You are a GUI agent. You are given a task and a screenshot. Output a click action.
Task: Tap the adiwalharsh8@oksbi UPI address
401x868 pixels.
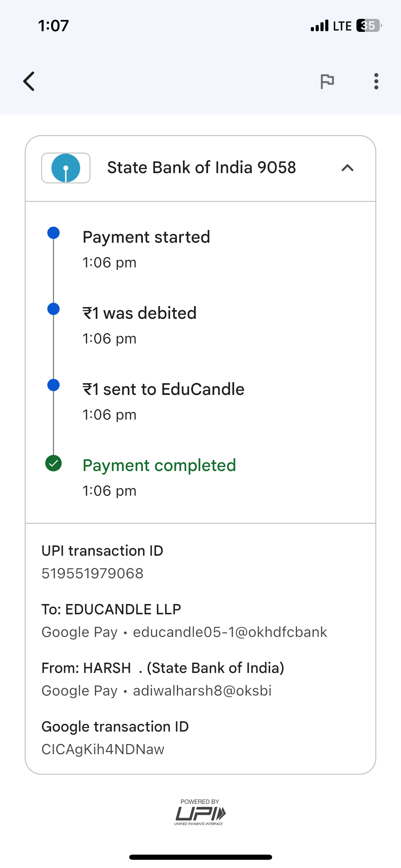coord(202,691)
